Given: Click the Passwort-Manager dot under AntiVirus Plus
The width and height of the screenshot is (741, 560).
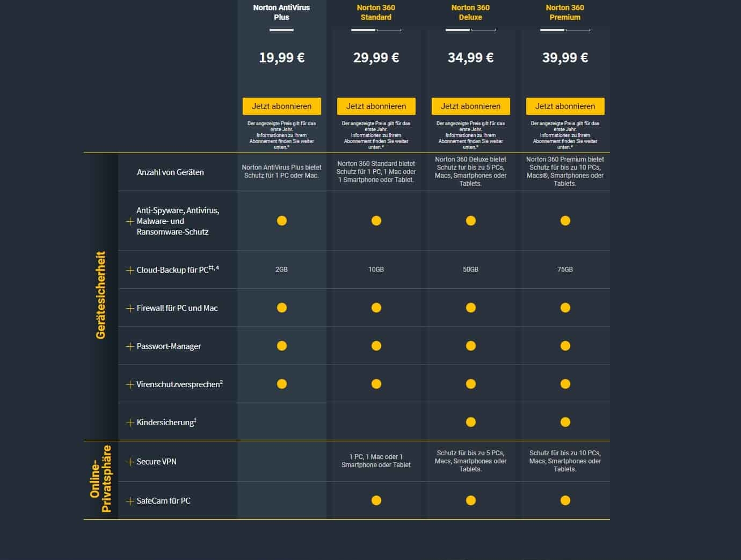Looking at the screenshot, I should [x=281, y=346].
